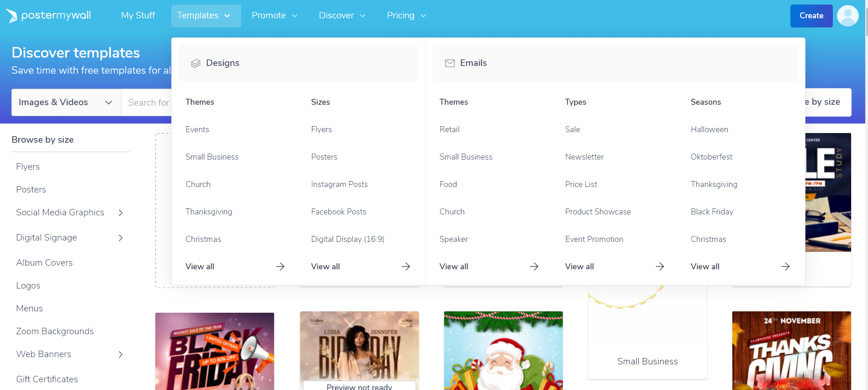Choose Newsletter email type
Screen dimensions: 868x390
click(584, 157)
